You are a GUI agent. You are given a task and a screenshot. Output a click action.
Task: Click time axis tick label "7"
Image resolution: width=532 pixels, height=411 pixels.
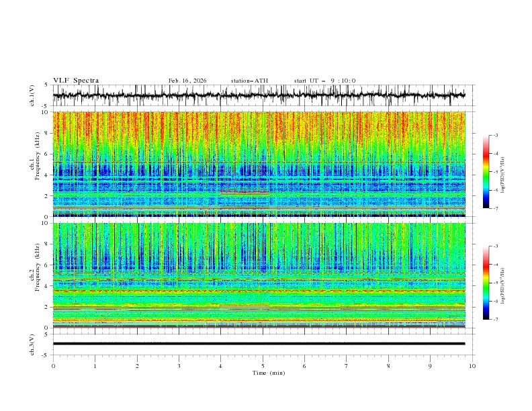click(347, 366)
